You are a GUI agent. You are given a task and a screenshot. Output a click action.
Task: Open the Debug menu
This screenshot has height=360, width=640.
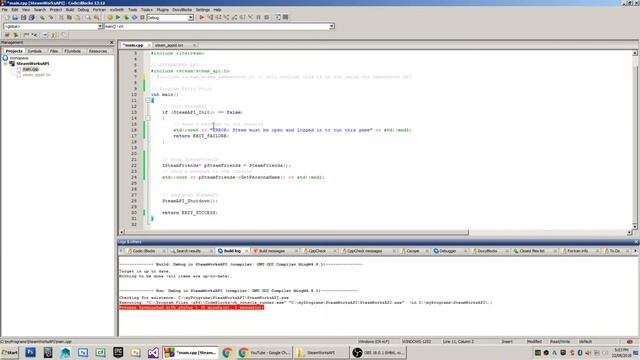pos(83,9)
